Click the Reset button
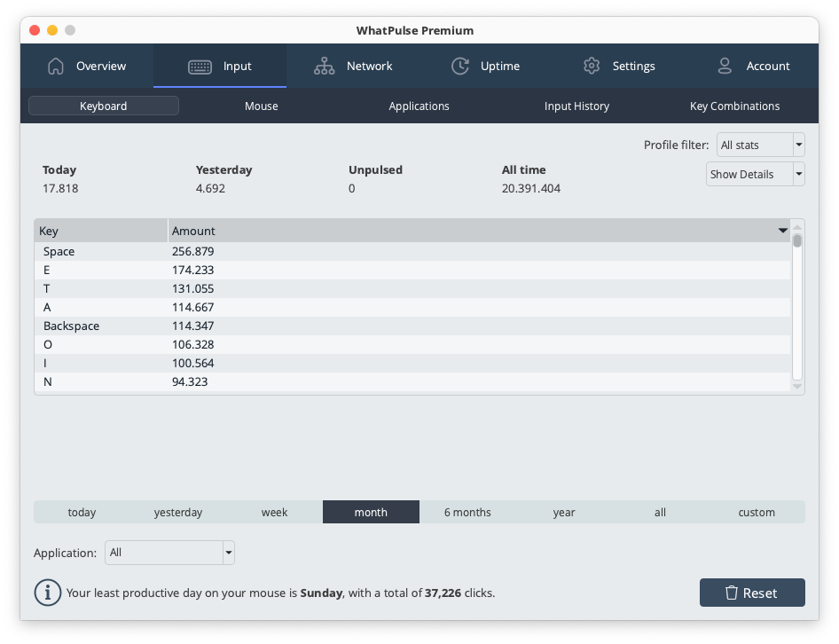The image size is (839, 644). [752, 593]
